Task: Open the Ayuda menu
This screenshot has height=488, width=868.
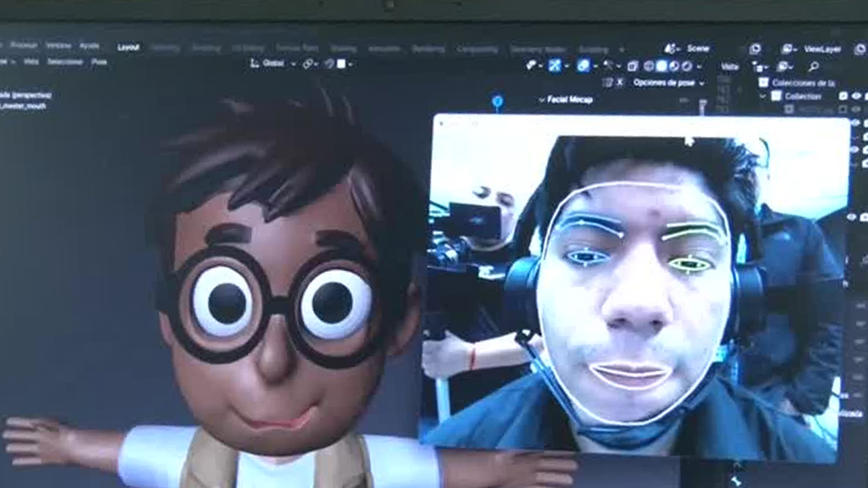Action: (x=89, y=46)
